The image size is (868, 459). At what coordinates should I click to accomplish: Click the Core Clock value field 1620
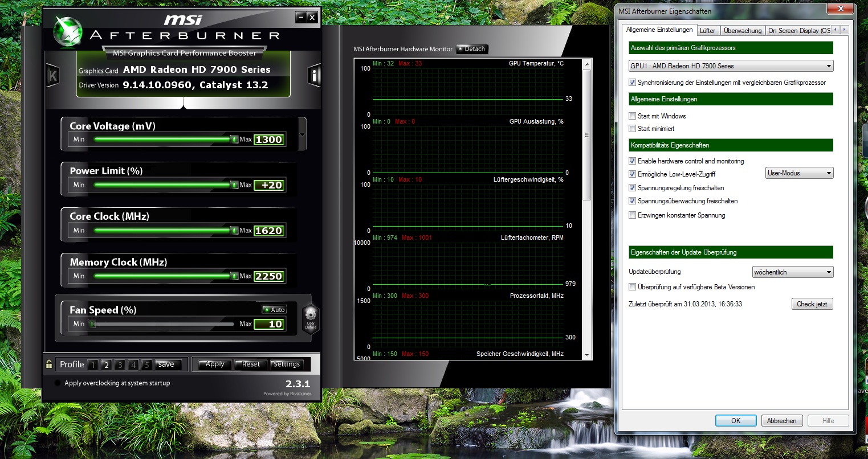269,231
